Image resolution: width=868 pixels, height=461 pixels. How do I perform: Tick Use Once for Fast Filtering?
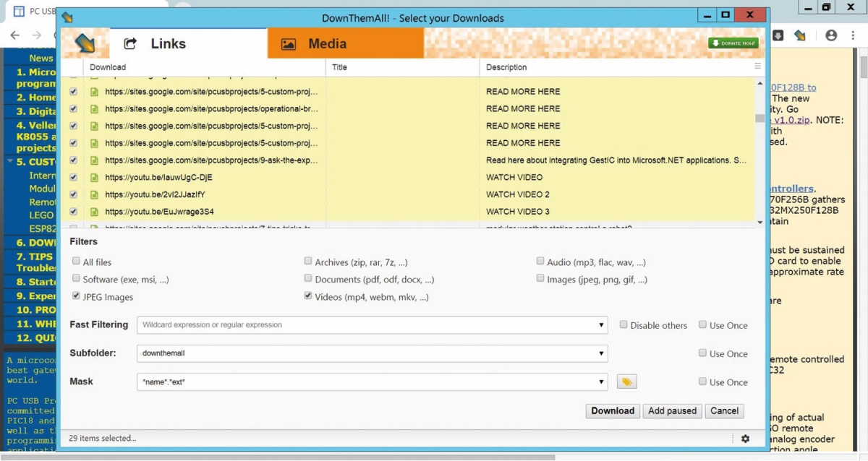(702, 324)
